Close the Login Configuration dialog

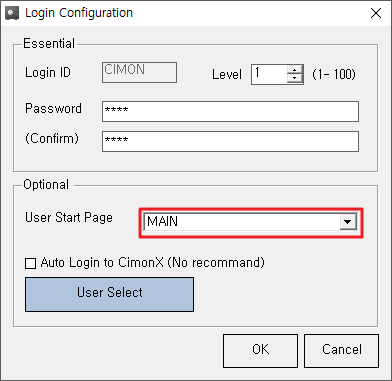[x=376, y=13]
